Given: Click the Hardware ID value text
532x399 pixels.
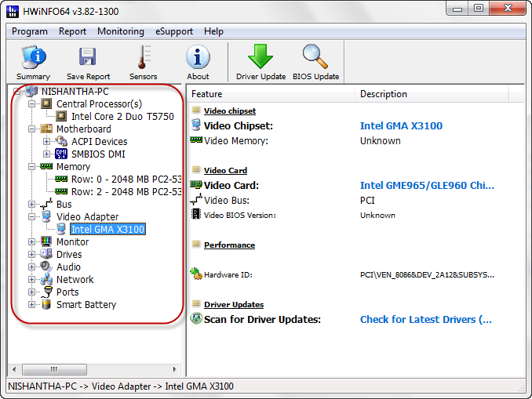Looking at the screenshot, I should [x=427, y=275].
